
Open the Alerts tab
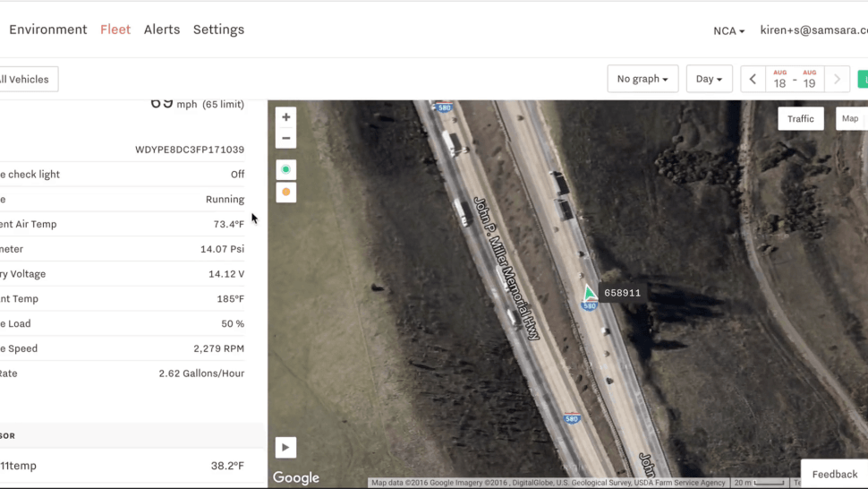(x=162, y=30)
